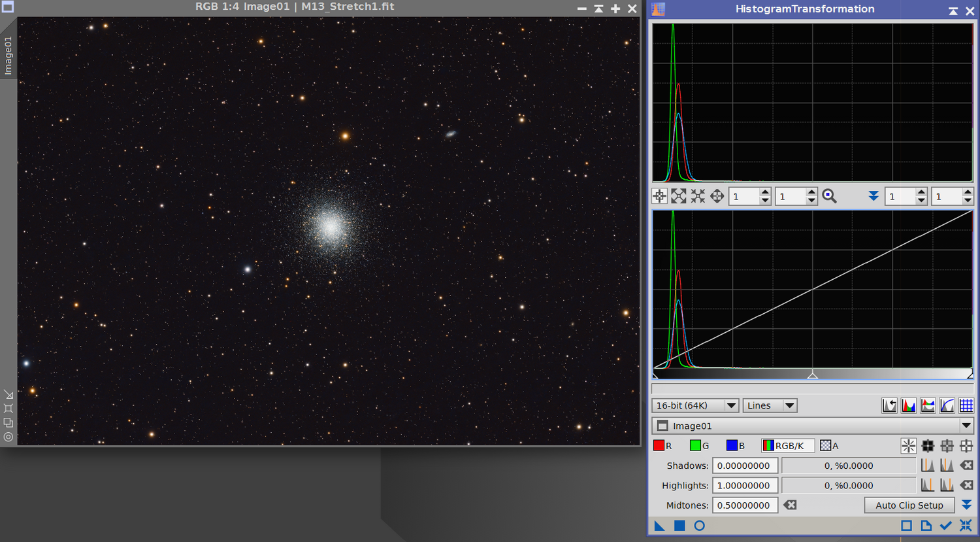Reset the Midtones balance value

790,505
